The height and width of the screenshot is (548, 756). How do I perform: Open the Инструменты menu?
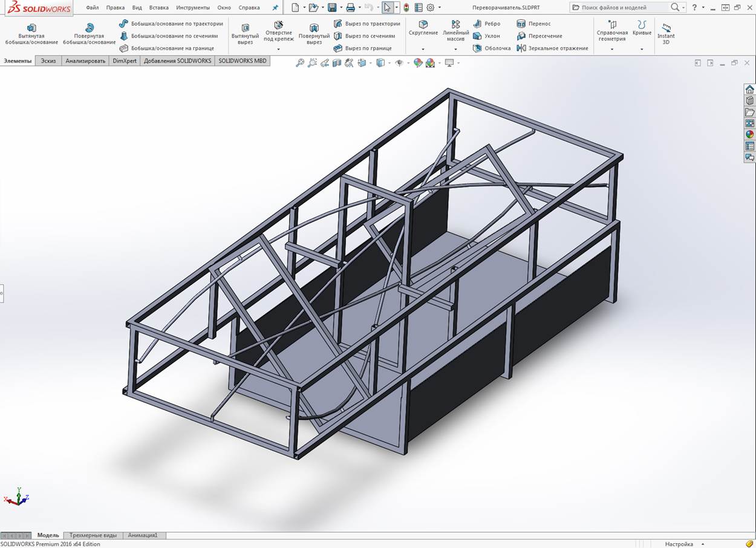click(x=193, y=8)
